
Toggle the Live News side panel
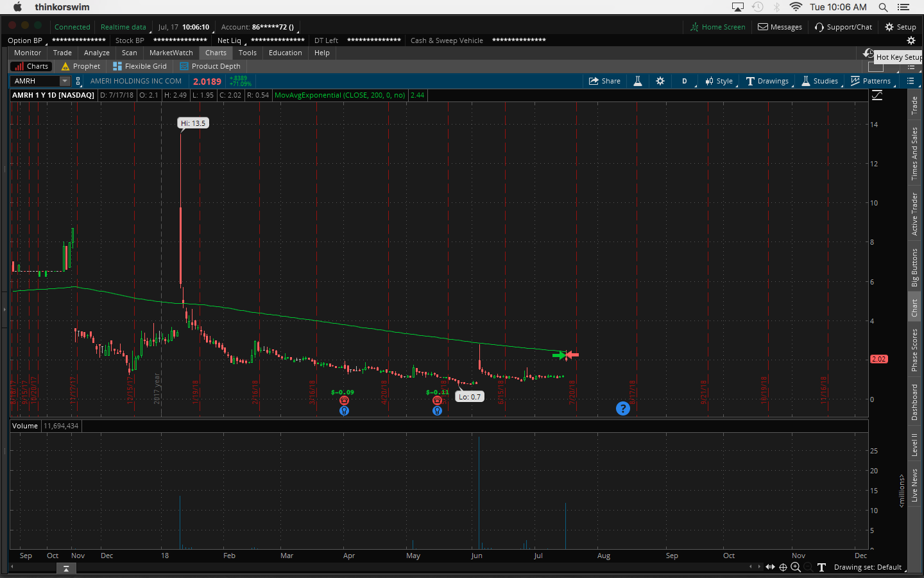click(x=915, y=486)
